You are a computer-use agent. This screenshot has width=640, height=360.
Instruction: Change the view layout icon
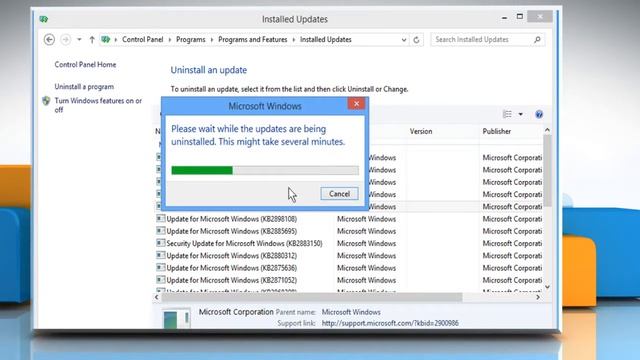coord(507,114)
